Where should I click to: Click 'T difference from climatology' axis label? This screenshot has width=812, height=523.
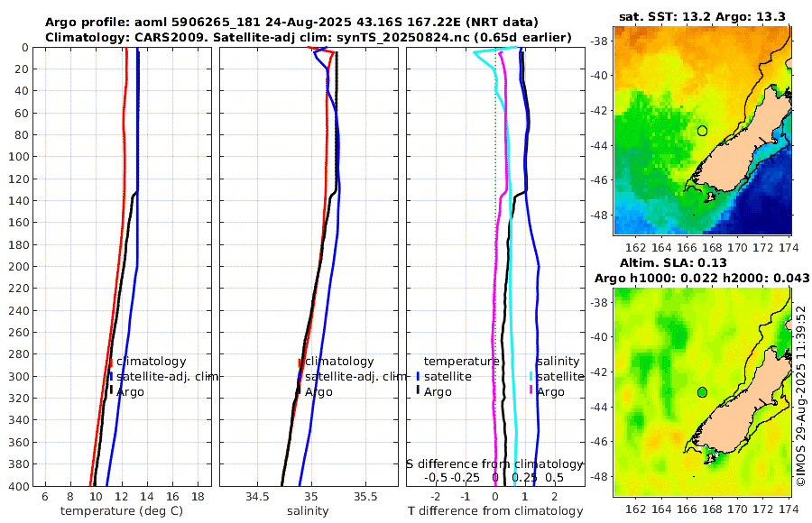[495, 511]
